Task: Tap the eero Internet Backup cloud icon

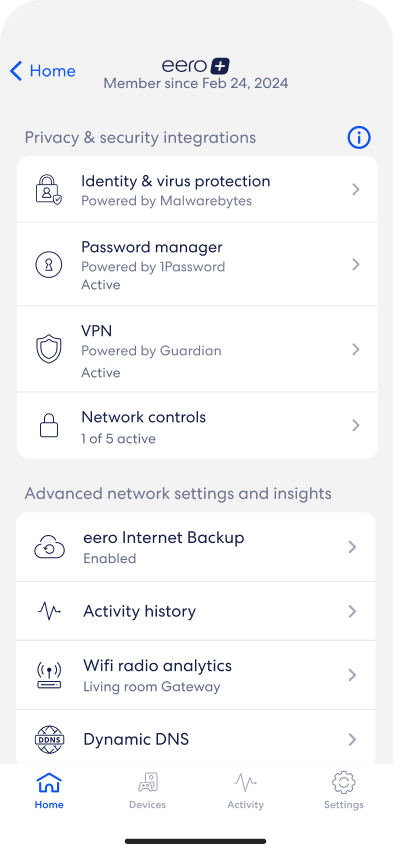Action: point(49,547)
